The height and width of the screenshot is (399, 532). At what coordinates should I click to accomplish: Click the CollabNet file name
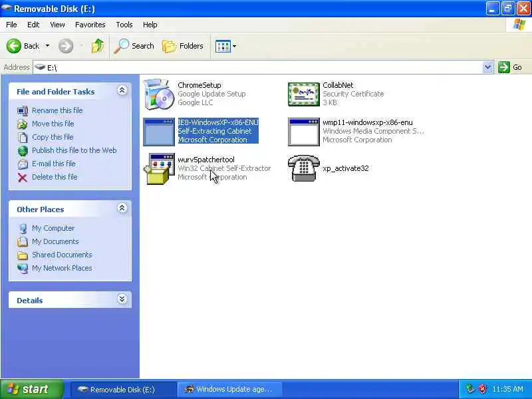pyautogui.click(x=338, y=85)
